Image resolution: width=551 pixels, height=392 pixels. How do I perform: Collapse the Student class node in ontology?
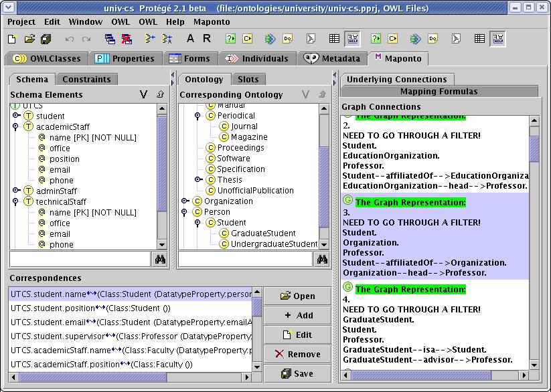[198, 223]
